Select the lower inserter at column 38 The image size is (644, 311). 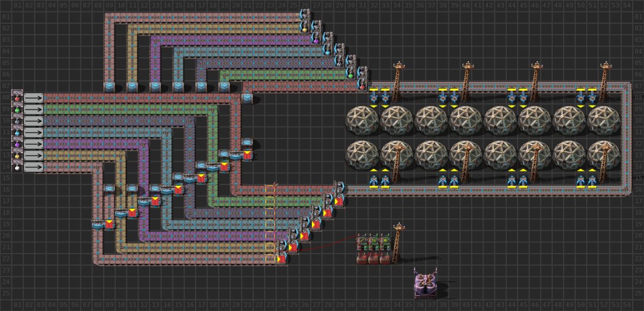click(x=443, y=180)
